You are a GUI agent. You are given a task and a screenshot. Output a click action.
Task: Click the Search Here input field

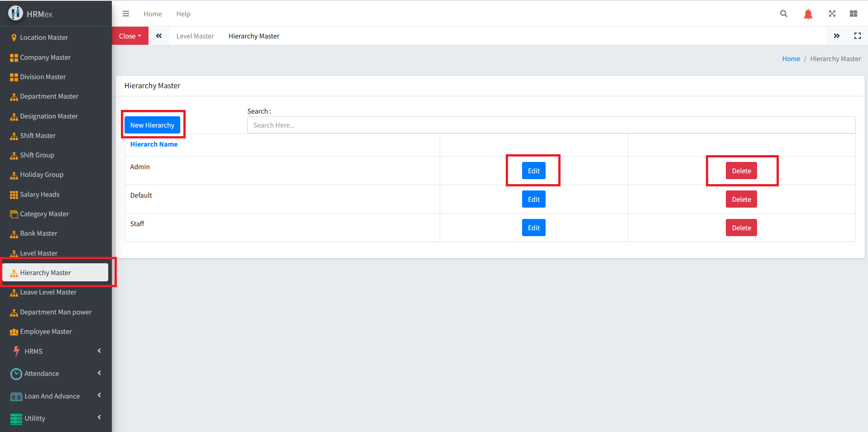pyautogui.click(x=551, y=125)
